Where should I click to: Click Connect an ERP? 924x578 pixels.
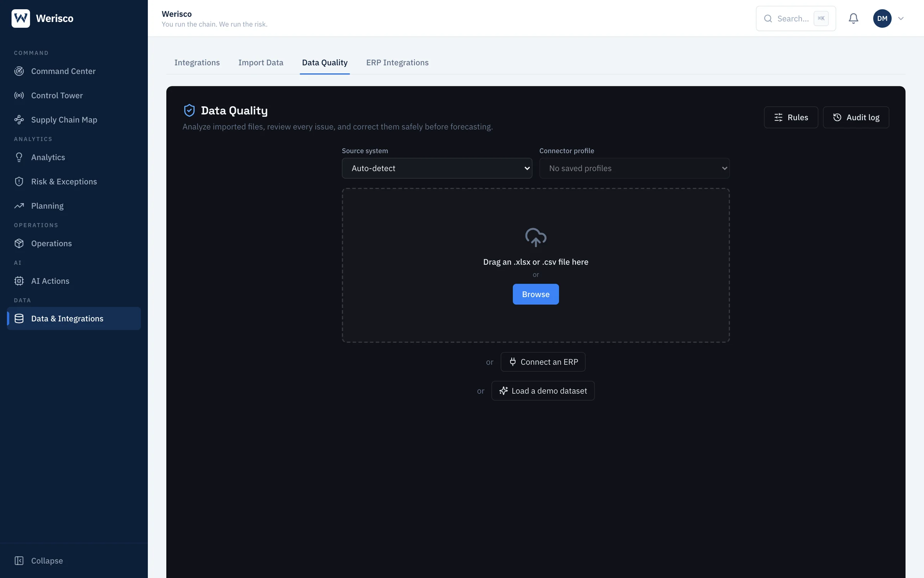(x=543, y=362)
